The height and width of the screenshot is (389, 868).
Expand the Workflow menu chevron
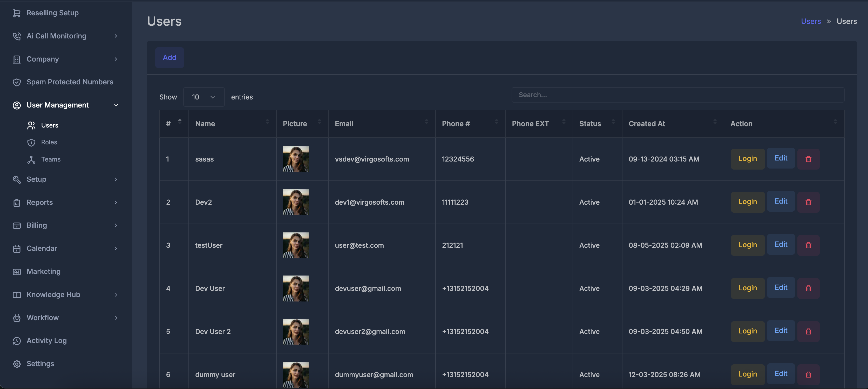pos(116,318)
